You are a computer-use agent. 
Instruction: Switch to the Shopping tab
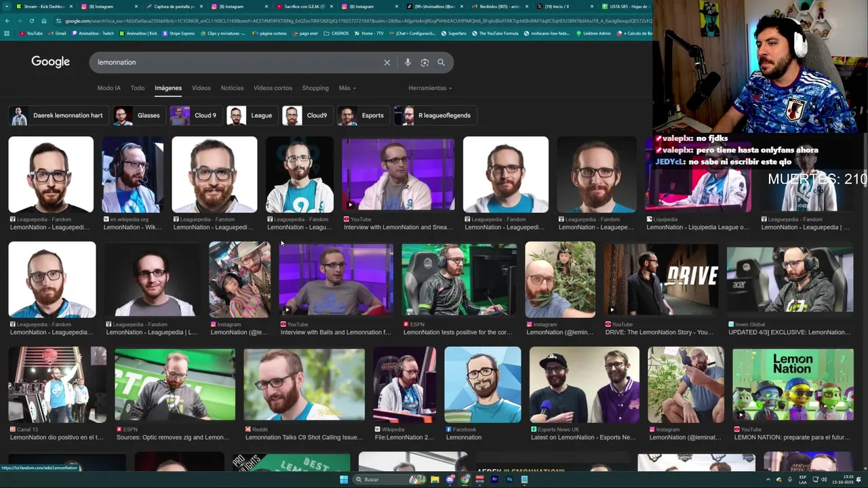(315, 88)
